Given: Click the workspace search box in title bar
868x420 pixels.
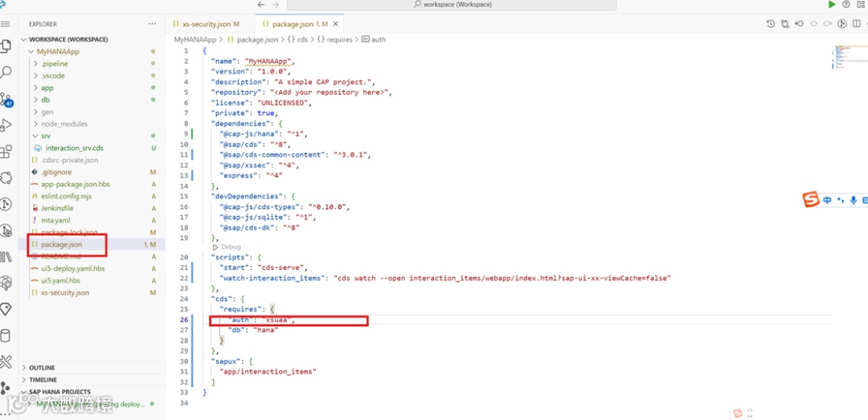Looking at the screenshot, I should coord(452,5).
